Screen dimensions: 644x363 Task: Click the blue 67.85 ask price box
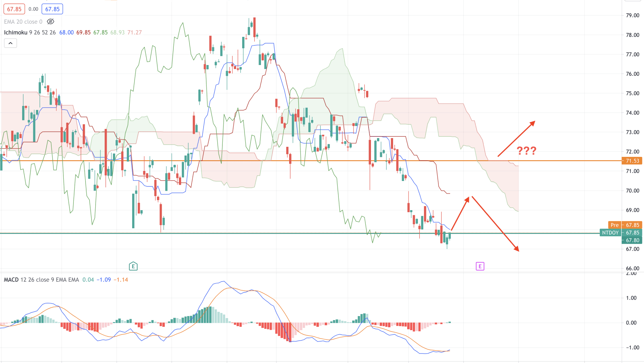(x=52, y=9)
